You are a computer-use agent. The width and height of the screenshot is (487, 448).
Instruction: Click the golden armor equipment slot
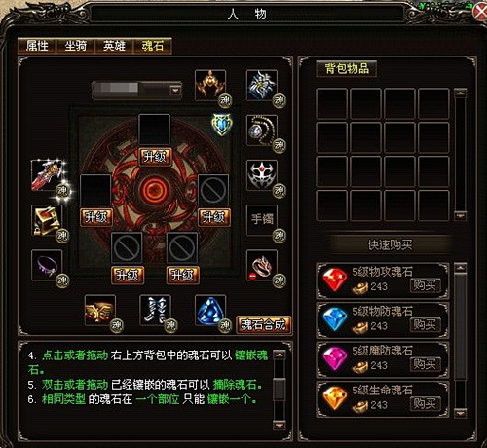47,220
